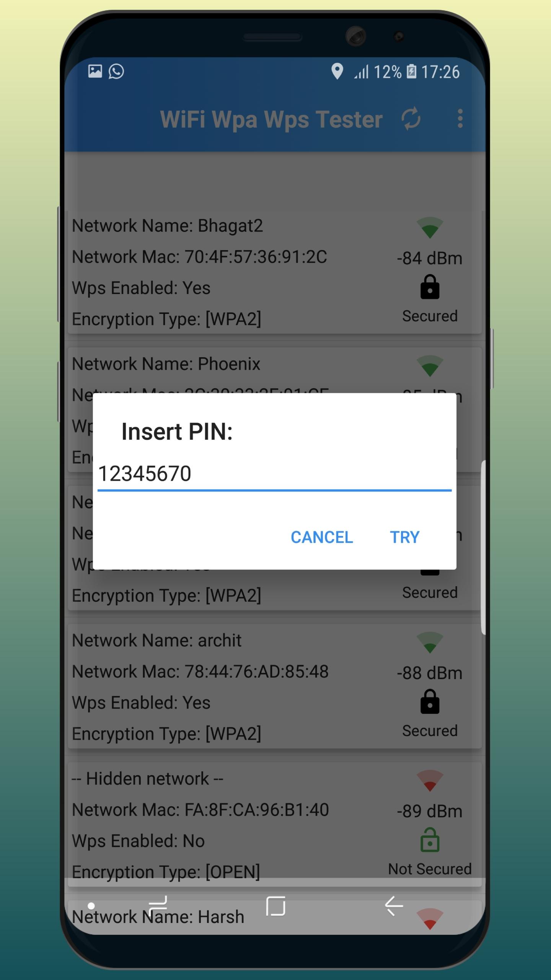
Task: Open the three-dot overflow menu
Action: [x=460, y=119]
